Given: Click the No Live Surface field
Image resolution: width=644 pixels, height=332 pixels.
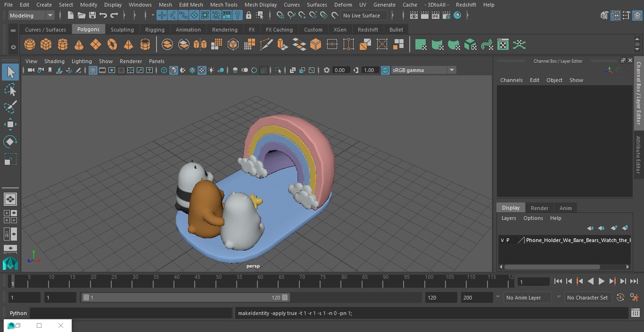Looking at the screenshot, I should point(364,16).
